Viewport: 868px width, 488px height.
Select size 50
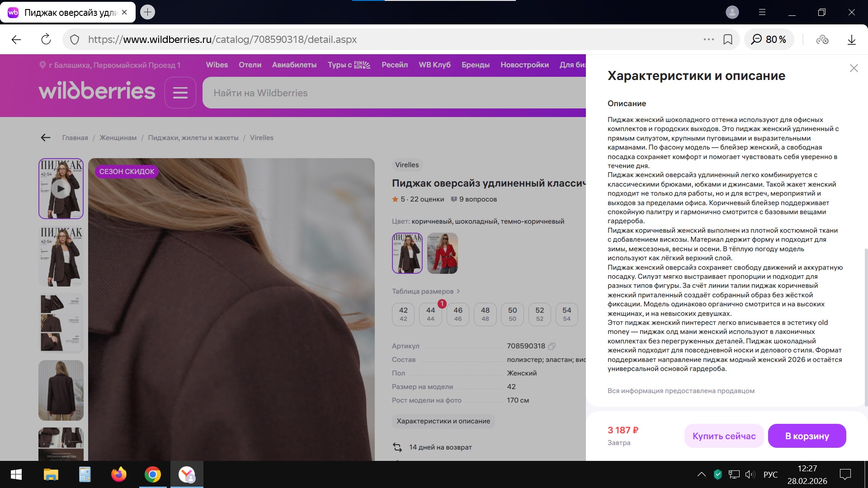(512, 314)
